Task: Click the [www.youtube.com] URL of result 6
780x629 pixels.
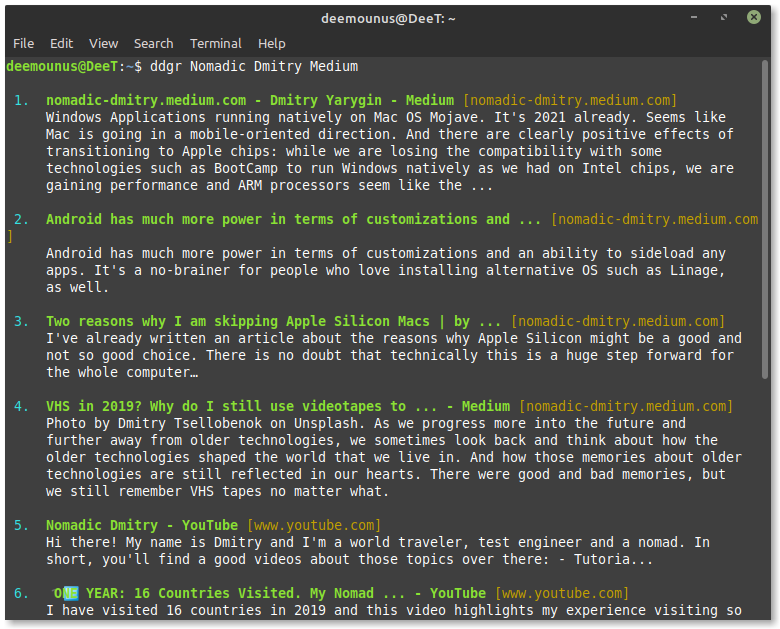Action: (x=562, y=594)
